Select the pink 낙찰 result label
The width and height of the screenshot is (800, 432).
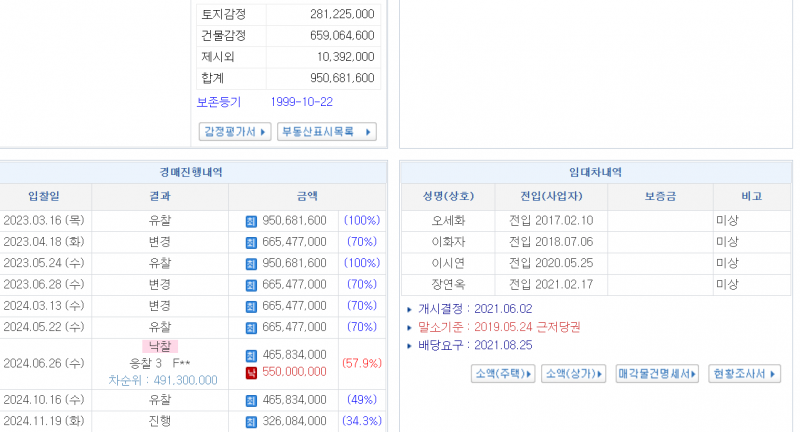(x=160, y=346)
